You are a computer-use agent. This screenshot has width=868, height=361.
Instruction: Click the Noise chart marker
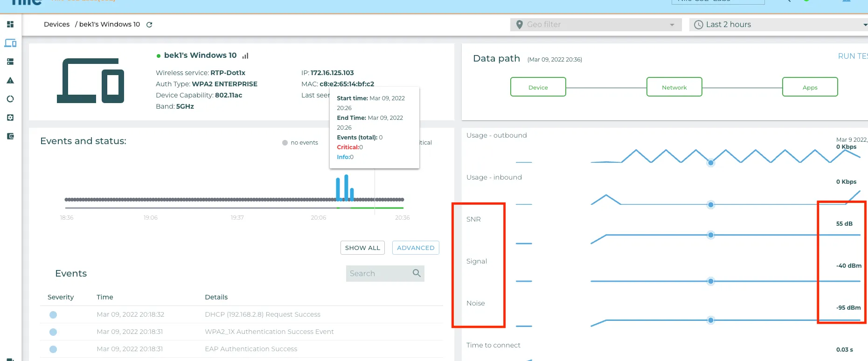click(x=711, y=320)
